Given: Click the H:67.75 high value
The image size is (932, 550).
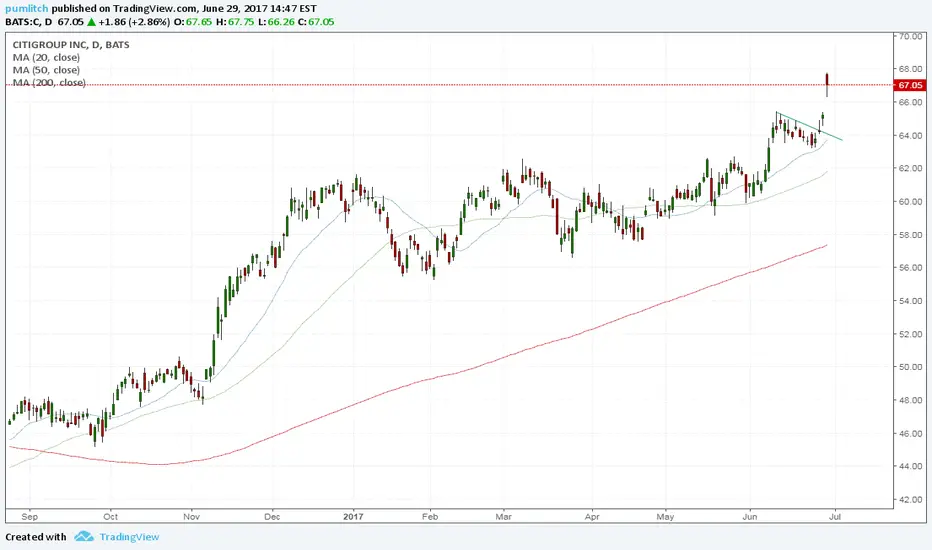Looking at the screenshot, I should point(235,22).
